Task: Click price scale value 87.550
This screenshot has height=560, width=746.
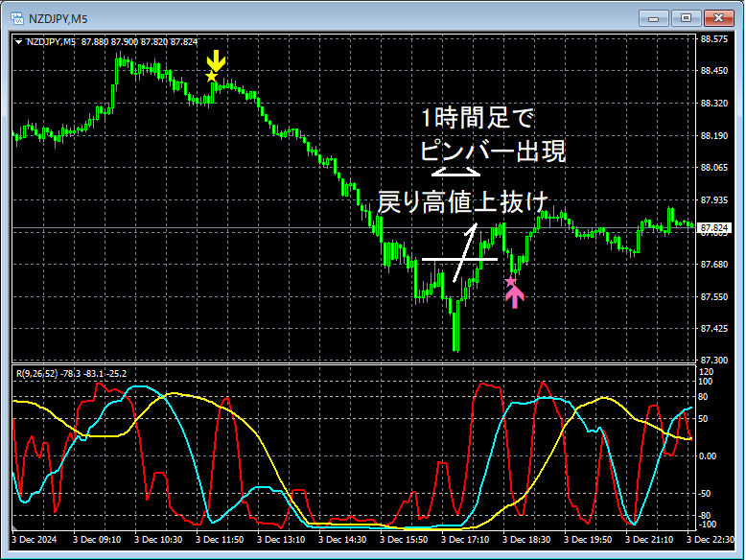Action: coord(714,296)
